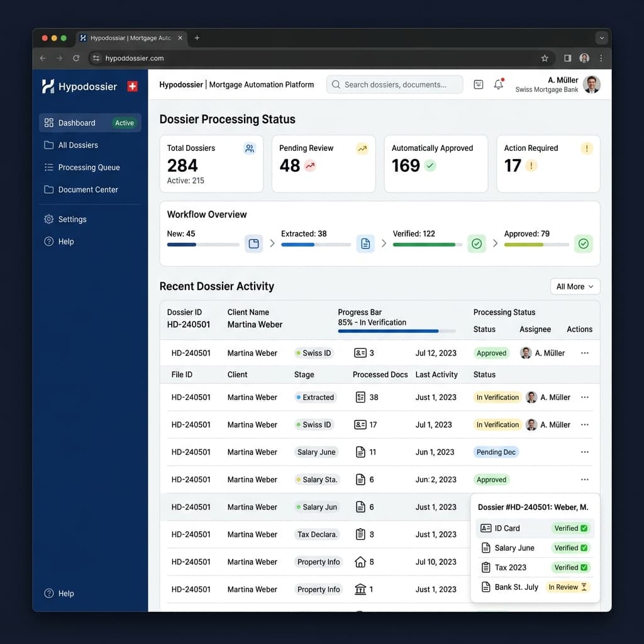644x644 pixels.
Task: Click the Pending Review trend icon
Action: pos(362,148)
